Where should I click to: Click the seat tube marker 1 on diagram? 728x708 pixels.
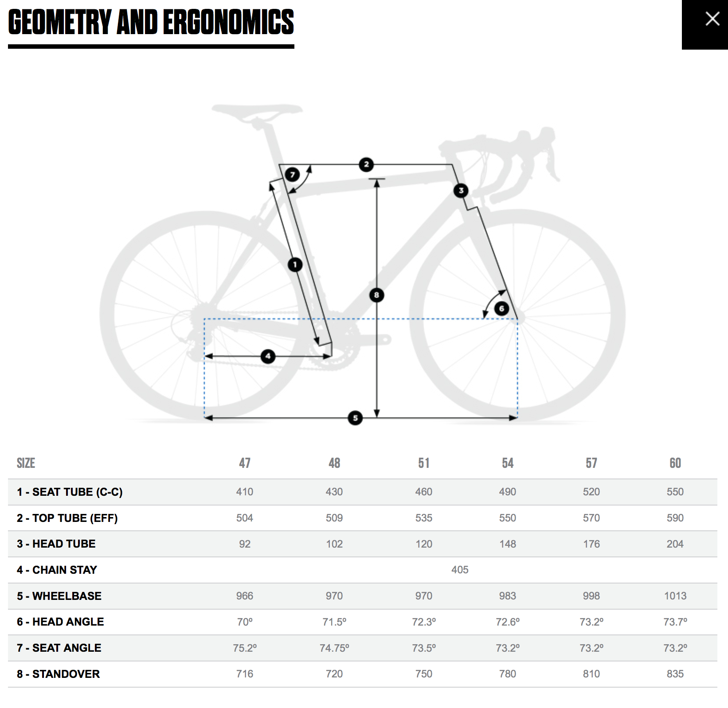pyautogui.click(x=295, y=265)
